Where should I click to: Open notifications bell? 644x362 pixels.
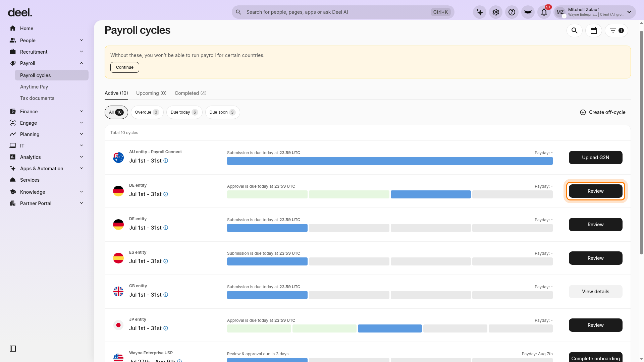[x=544, y=12]
